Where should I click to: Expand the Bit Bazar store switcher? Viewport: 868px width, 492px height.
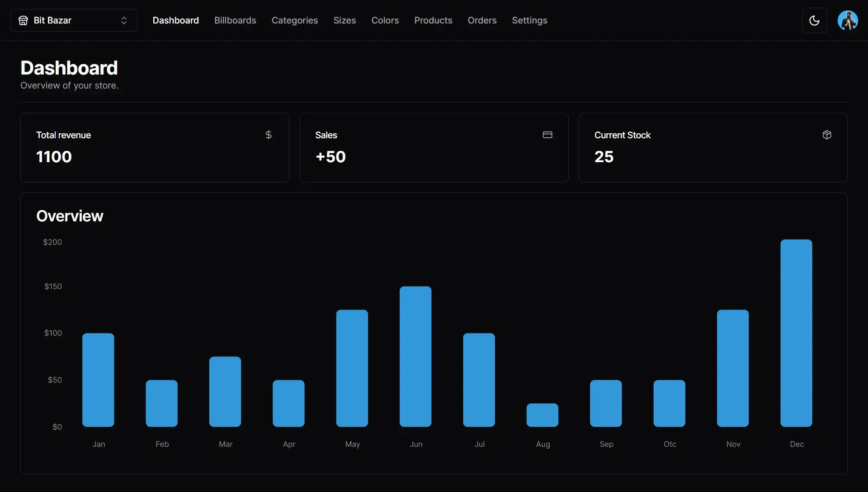click(x=74, y=20)
